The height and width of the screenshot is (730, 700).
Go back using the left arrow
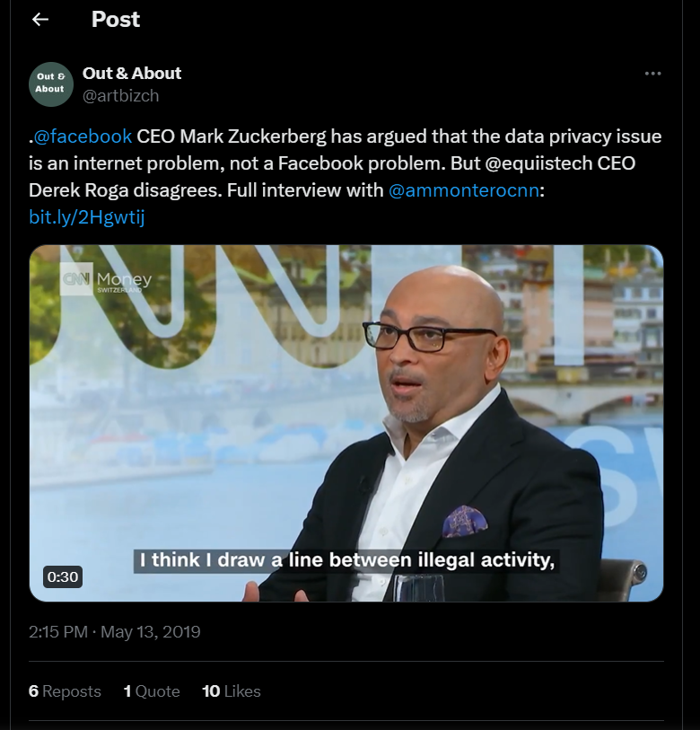click(x=39, y=20)
